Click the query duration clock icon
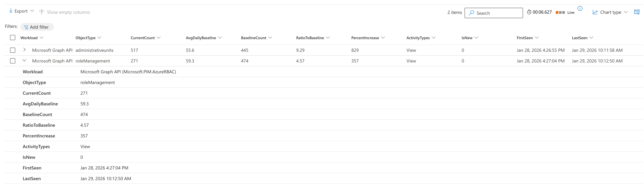 click(x=529, y=12)
